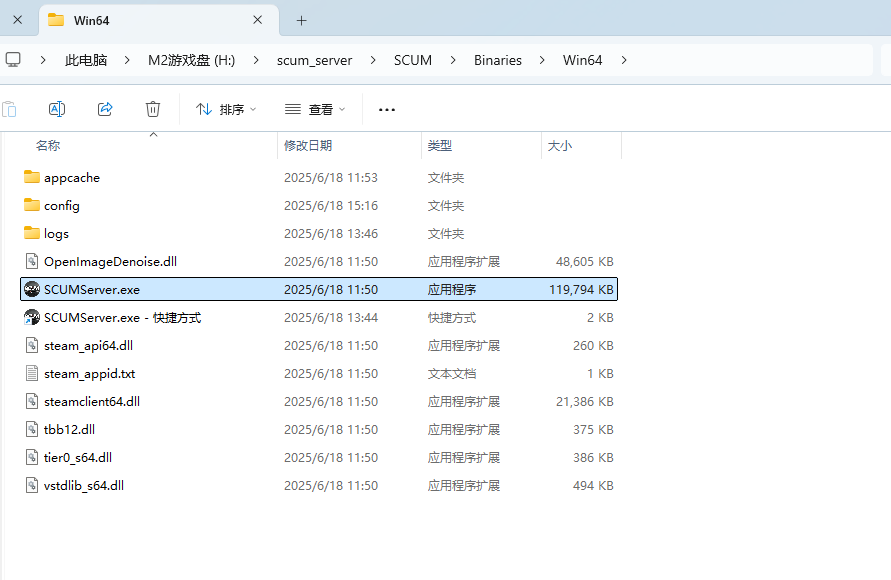Click tbb12.dll file icon

pos(32,429)
